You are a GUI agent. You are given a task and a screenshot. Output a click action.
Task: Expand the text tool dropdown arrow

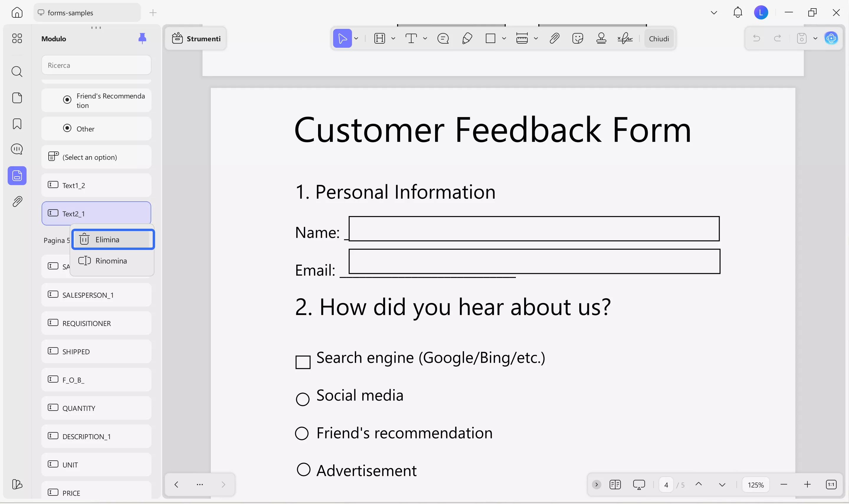[x=425, y=38]
